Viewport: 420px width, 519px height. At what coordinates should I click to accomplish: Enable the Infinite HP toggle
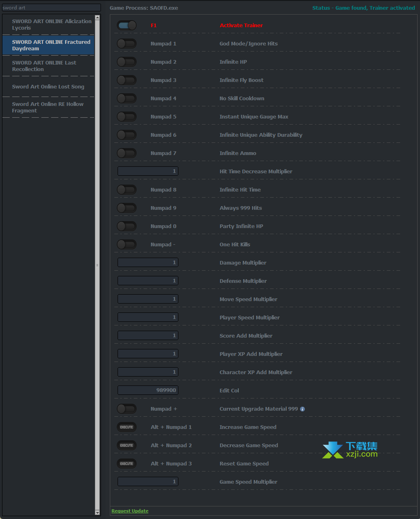126,62
